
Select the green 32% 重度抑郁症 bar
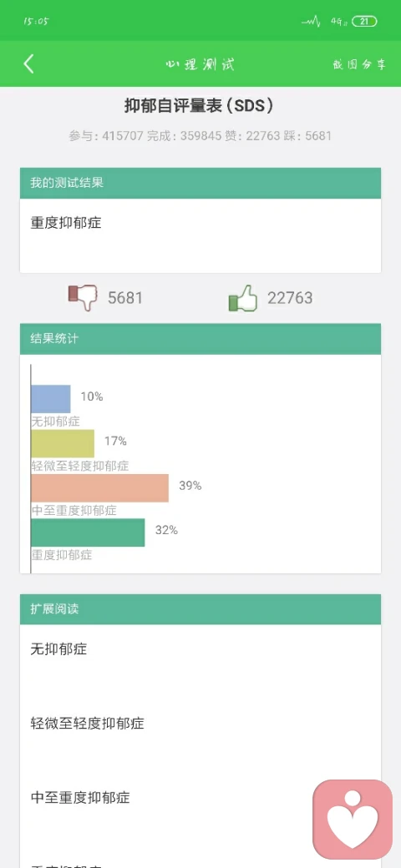[x=88, y=532]
